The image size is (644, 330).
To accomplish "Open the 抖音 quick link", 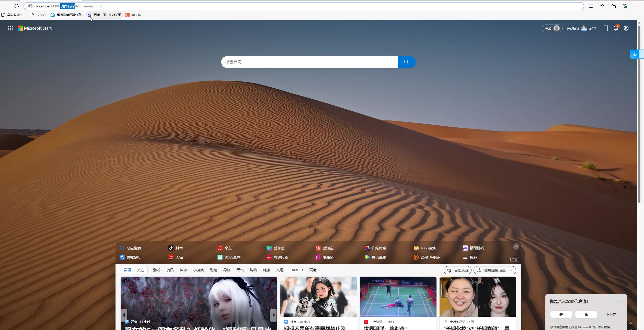I will pos(176,248).
